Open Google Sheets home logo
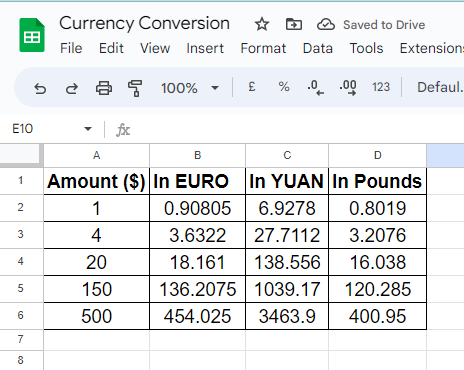 tap(32, 35)
